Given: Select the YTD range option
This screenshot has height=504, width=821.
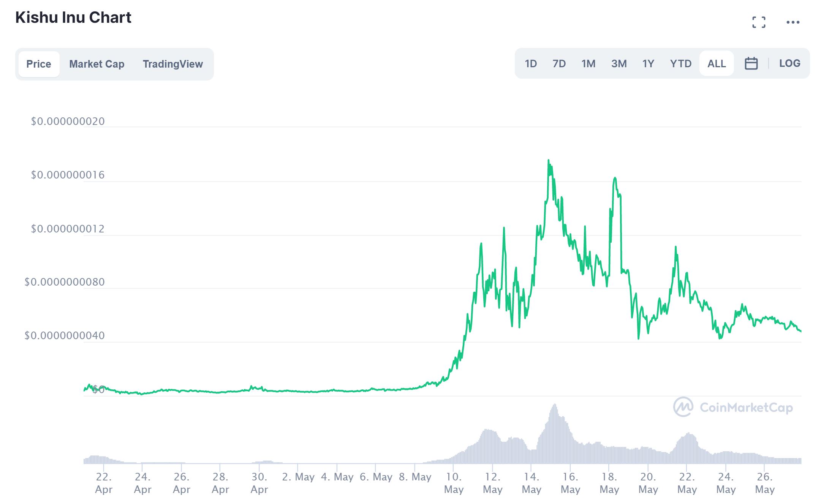Looking at the screenshot, I should coord(680,63).
